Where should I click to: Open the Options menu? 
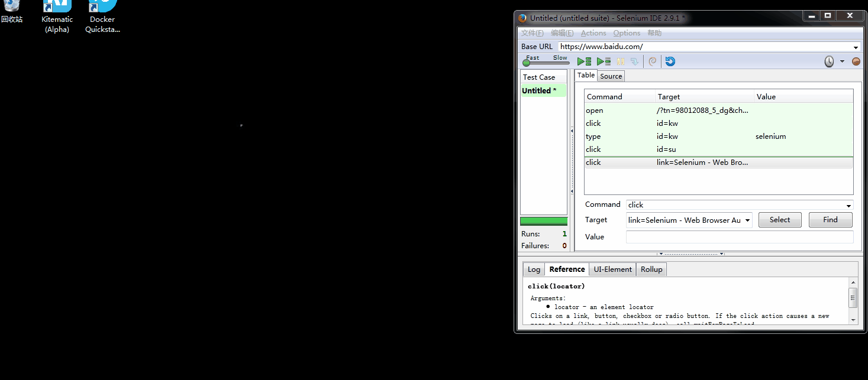click(627, 33)
